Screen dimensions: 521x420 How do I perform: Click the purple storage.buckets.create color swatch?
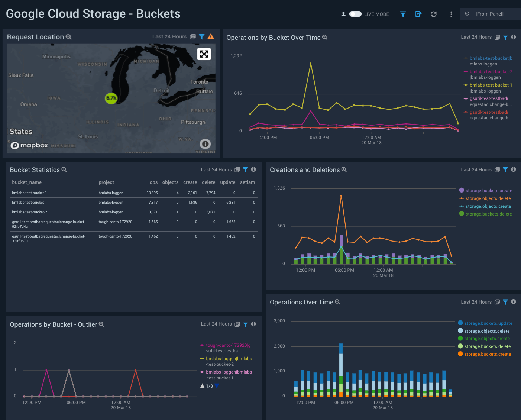462,190
